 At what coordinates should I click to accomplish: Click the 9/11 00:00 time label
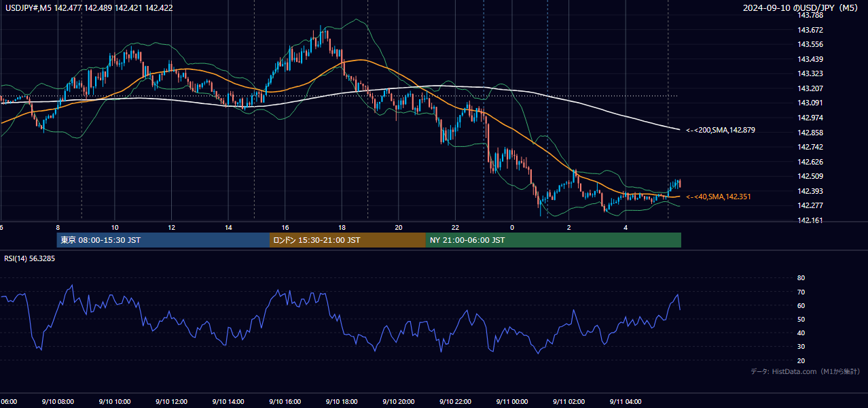pyautogui.click(x=512, y=401)
